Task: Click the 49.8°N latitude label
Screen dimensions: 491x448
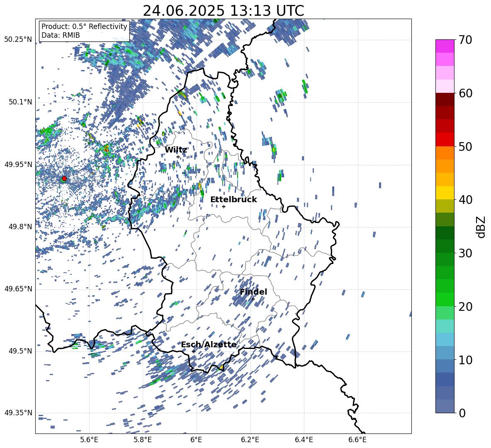Action: (20, 227)
